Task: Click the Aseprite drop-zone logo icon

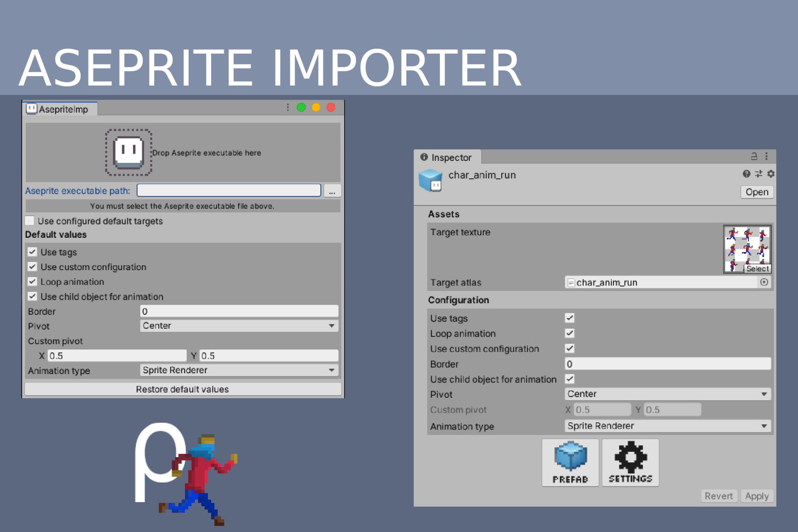Action: [128, 152]
